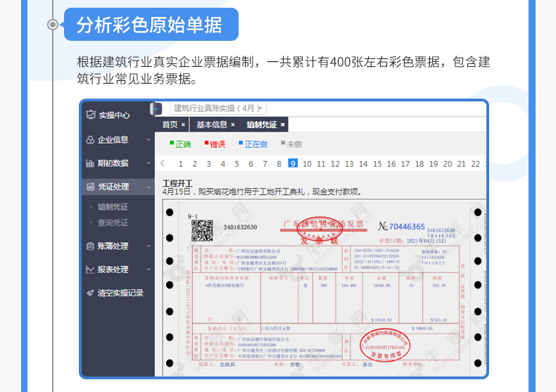
Task: Go to voucher page 18
Action: (x=419, y=164)
